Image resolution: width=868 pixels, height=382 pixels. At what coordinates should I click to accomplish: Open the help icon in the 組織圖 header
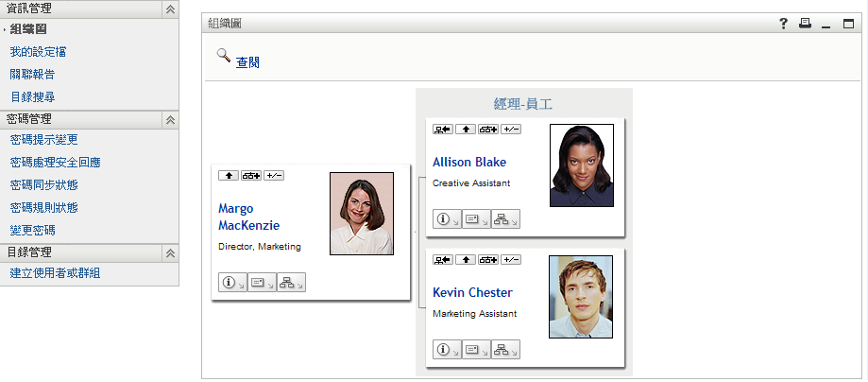tap(783, 25)
